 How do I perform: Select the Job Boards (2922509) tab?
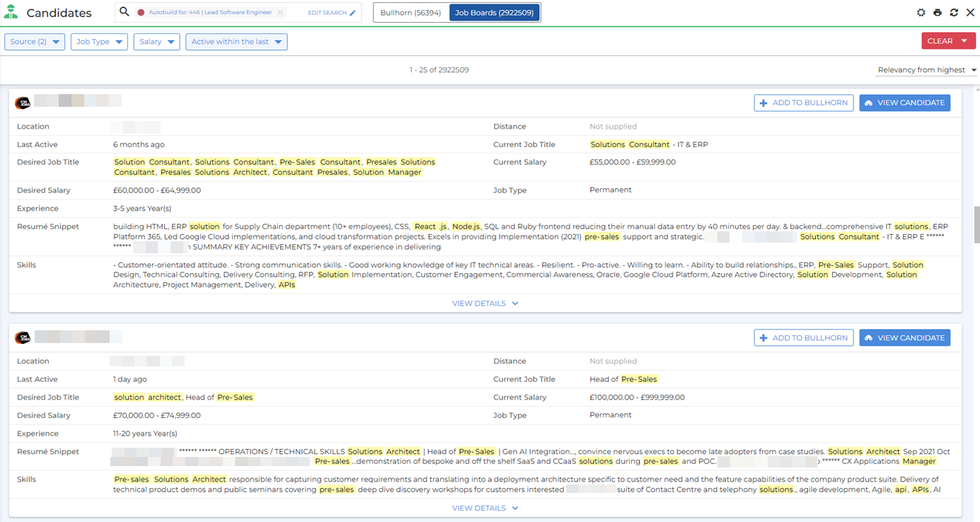(x=494, y=13)
